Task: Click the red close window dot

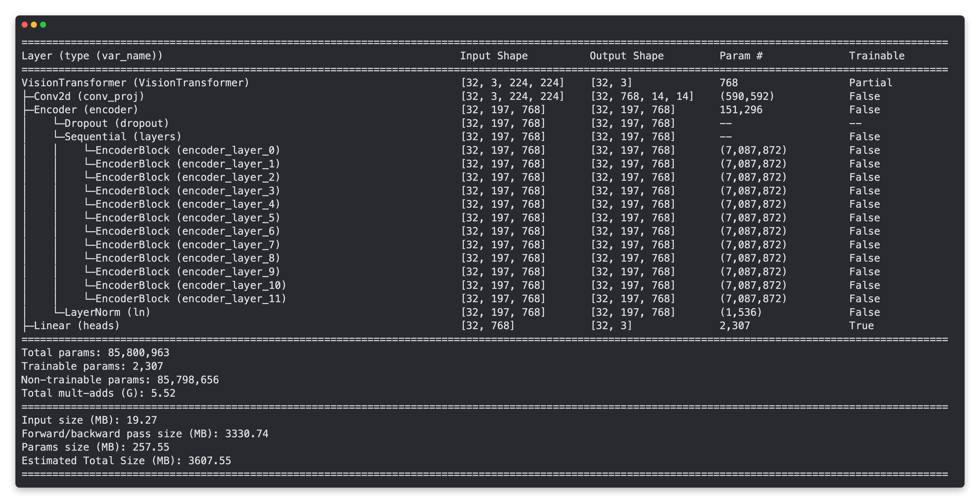Action: point(25,25)
